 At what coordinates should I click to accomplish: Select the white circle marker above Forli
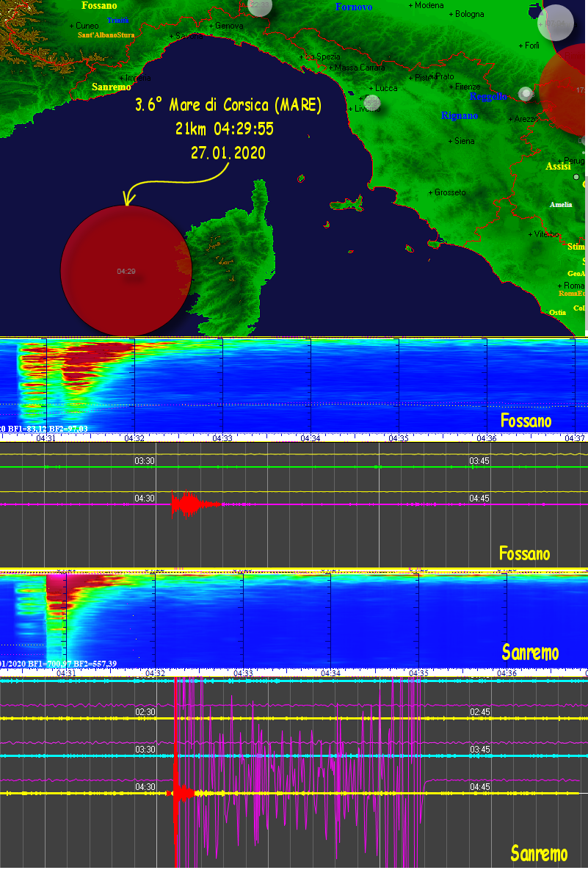coord(556,22)
